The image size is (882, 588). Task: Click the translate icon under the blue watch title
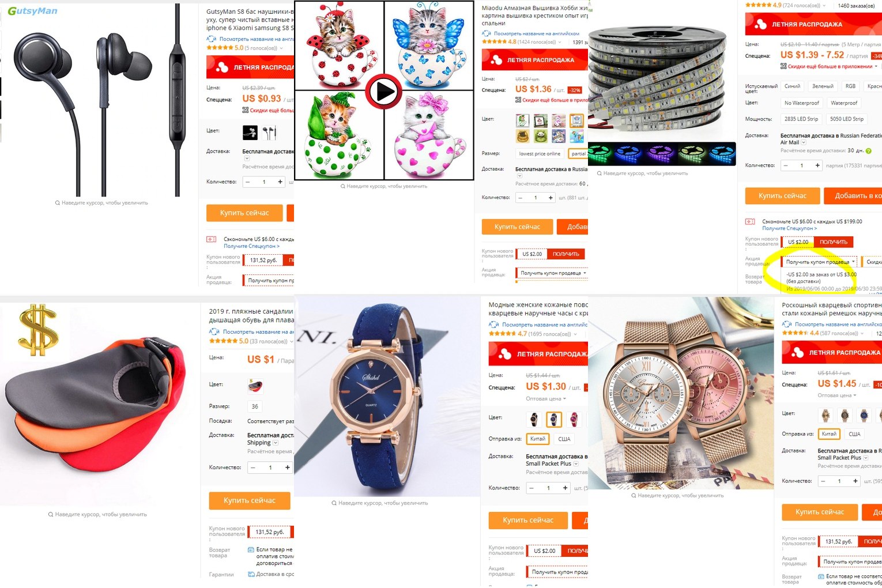494,325
